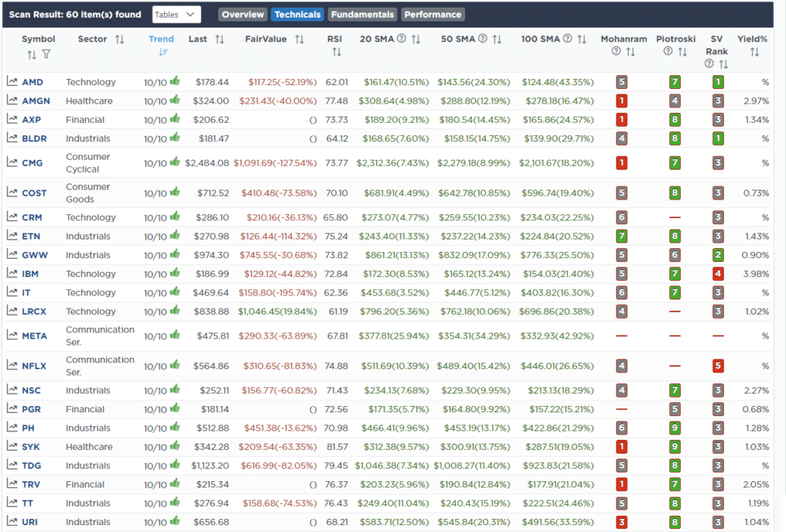Open the Tables view dropdown
Image resolution: width=786 pixels, height=532 pixels.
(x=177, y=15)
